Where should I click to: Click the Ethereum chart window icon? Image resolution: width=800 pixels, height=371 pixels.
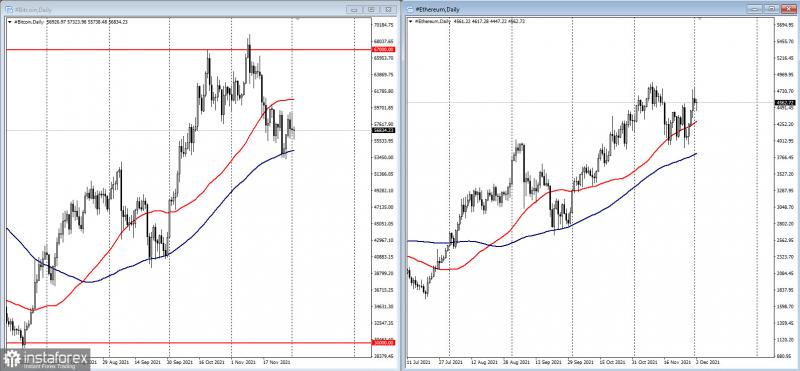click(410, 9)
